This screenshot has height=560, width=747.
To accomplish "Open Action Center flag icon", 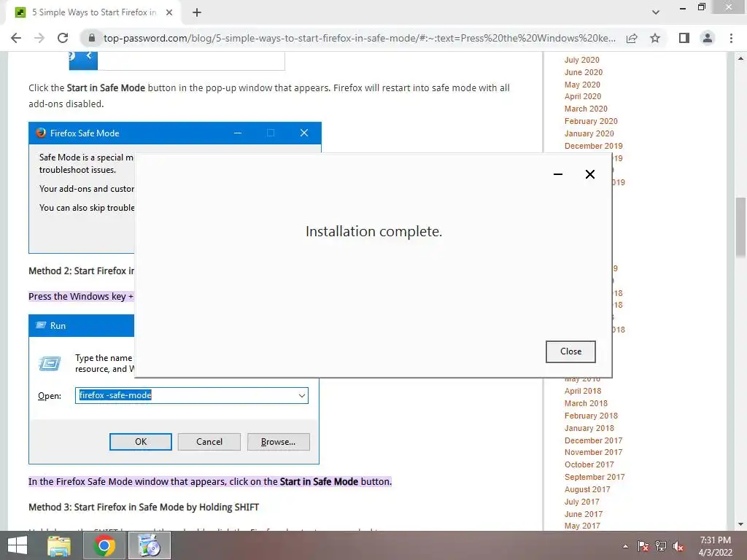I will point(643,546).
